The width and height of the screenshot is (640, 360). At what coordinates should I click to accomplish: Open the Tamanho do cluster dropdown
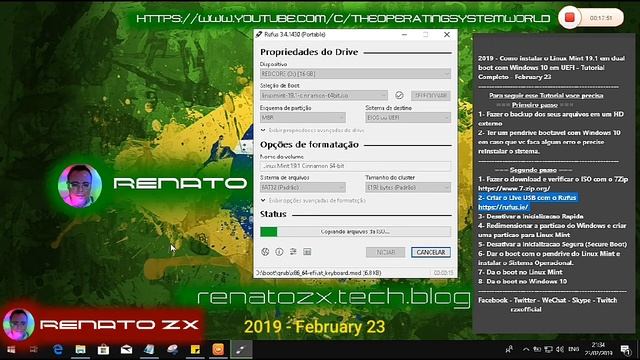point(408,187)
